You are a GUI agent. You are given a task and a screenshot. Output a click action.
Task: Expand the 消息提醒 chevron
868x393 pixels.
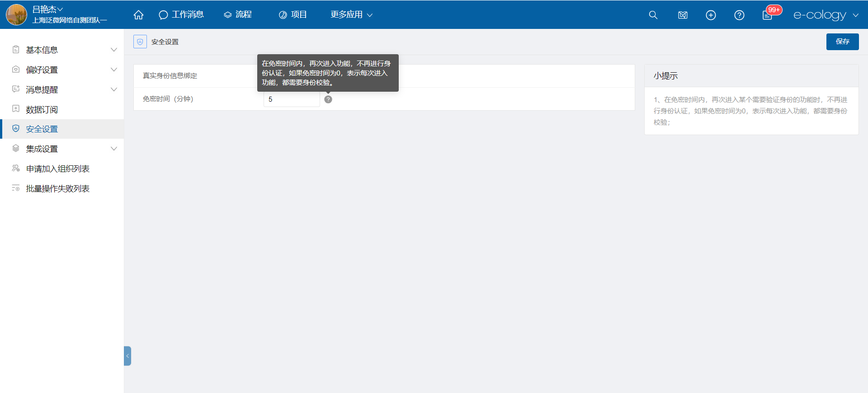[x=114, y=89]
